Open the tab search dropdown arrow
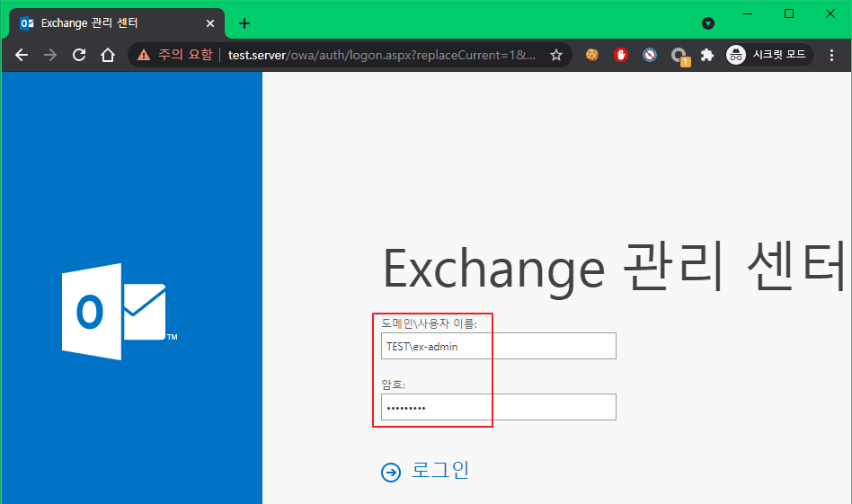 tap(708, 23)
